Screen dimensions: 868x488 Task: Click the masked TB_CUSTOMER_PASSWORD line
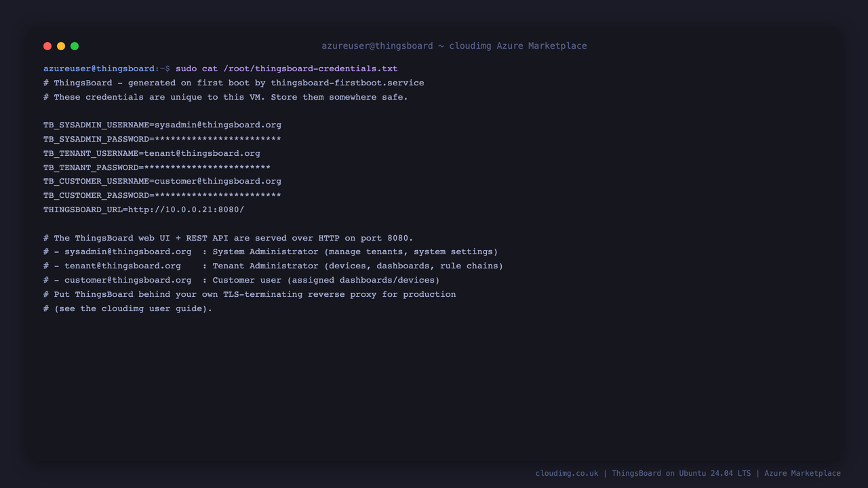[x=162, y=195]
